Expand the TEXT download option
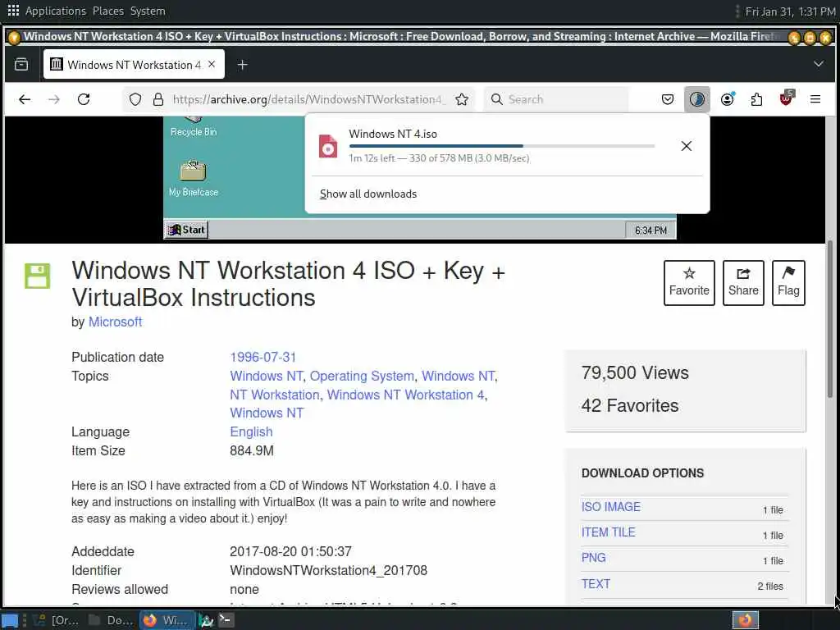 596,584
